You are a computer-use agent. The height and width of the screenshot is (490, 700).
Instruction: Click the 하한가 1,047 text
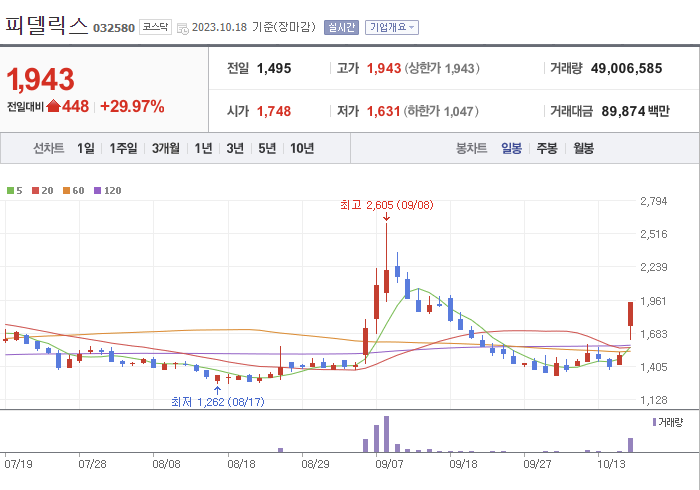coord(441,111)
